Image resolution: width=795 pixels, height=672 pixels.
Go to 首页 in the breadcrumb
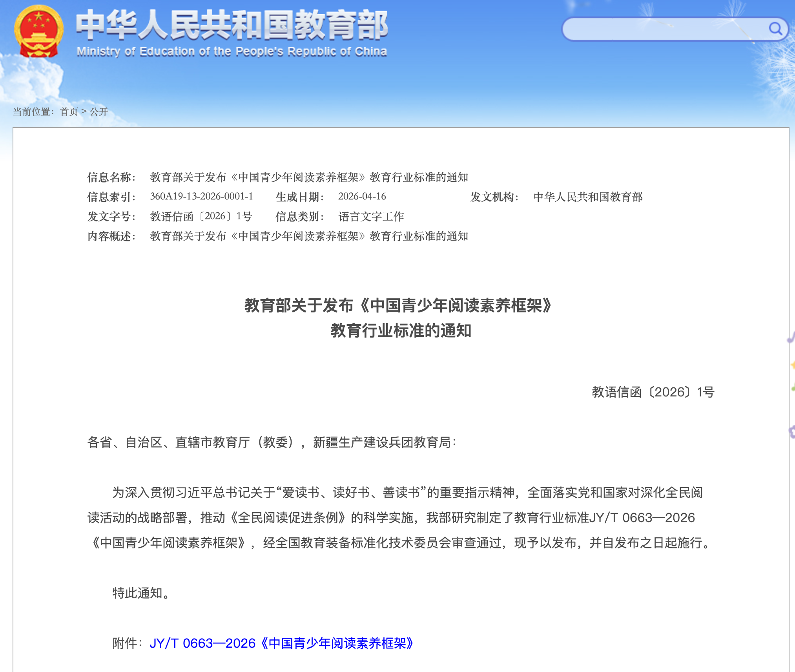(69, 112)
